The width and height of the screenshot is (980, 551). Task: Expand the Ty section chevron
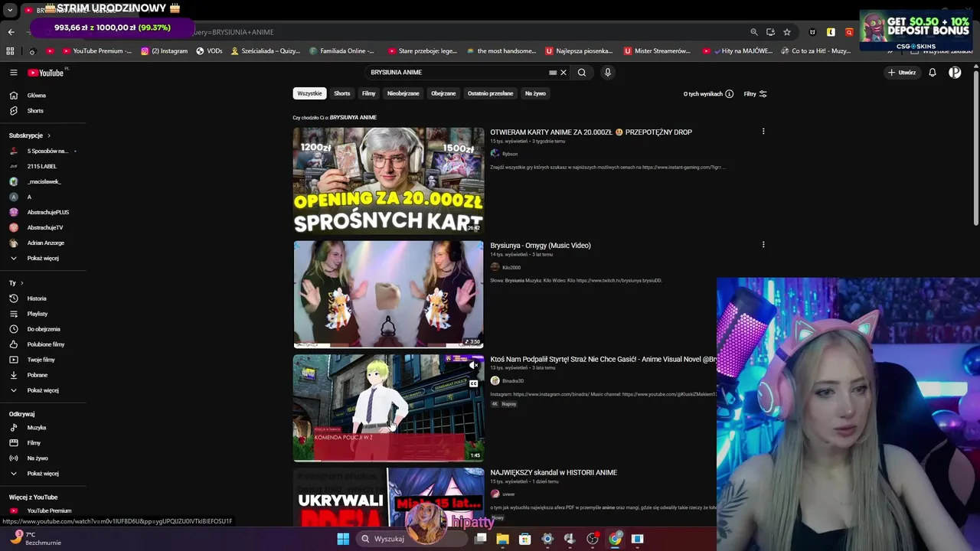point(21,283)
